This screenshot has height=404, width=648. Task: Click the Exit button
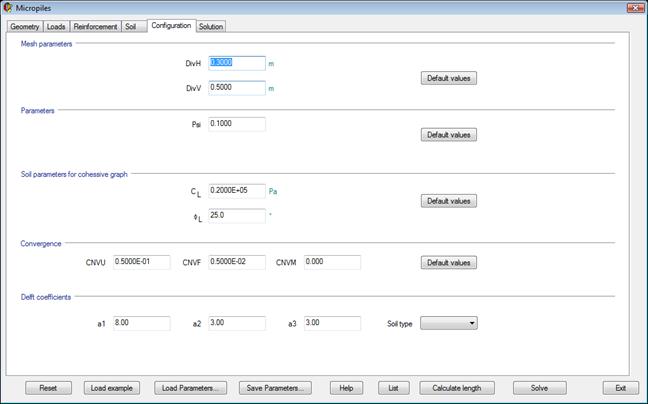coord(621,388)
